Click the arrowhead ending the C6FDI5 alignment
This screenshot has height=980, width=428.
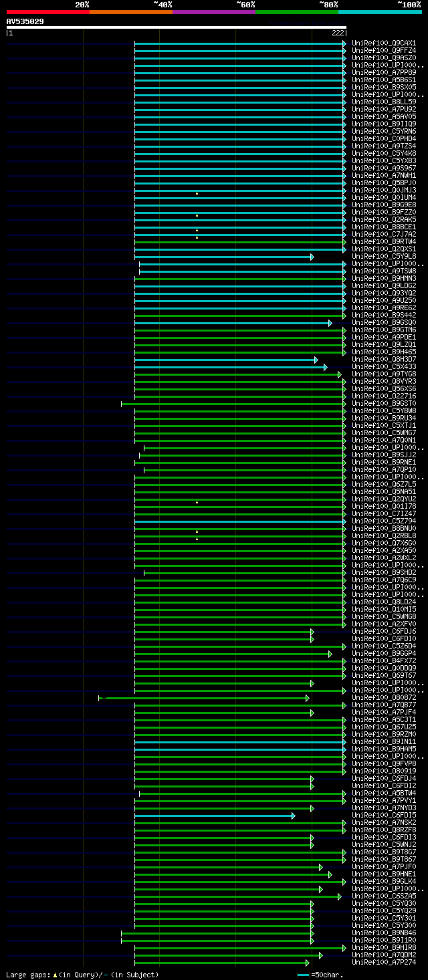(x=294, y=816)
